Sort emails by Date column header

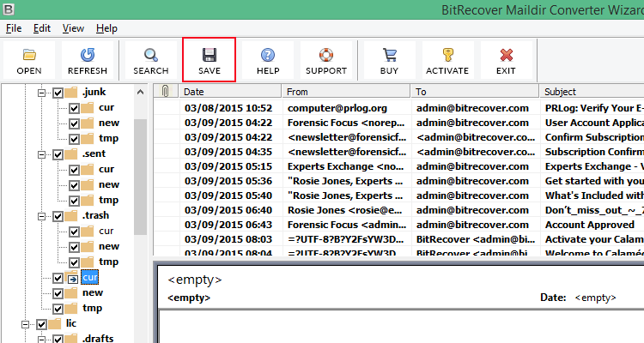(x=230, y=92)
